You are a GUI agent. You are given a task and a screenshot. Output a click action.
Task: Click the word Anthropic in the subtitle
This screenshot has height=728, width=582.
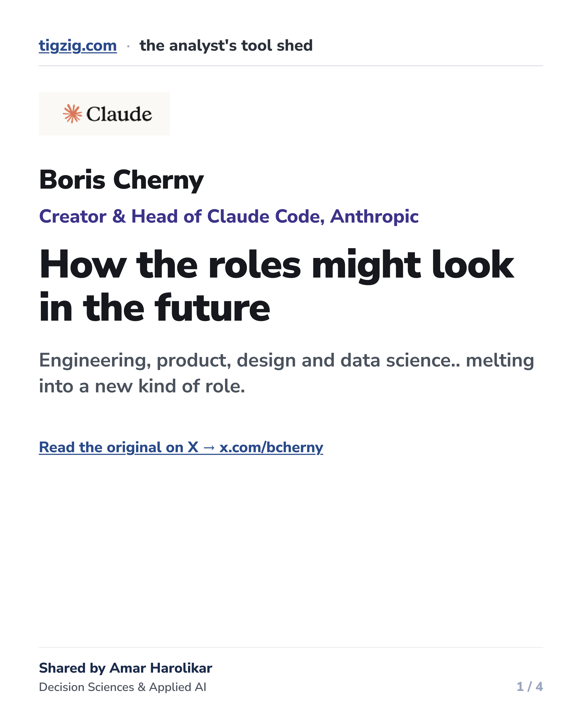[x=374, y=217]
